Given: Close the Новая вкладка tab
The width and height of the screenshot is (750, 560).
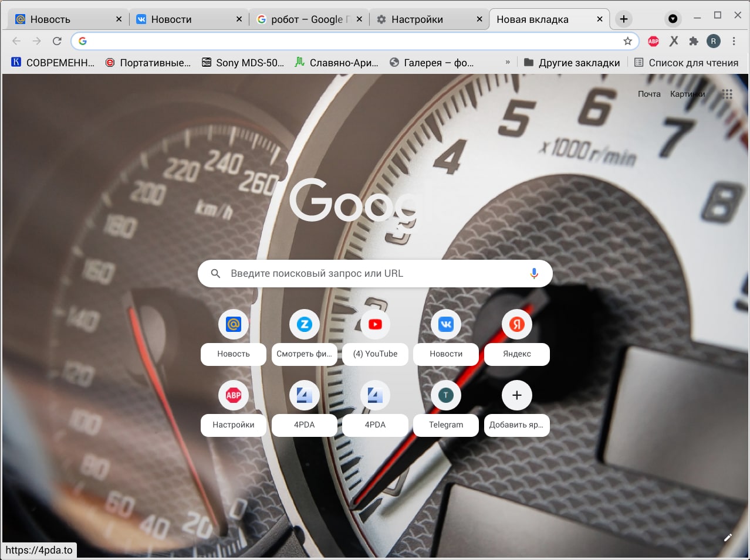Looking at the screenshot, I should pos(600,19).
